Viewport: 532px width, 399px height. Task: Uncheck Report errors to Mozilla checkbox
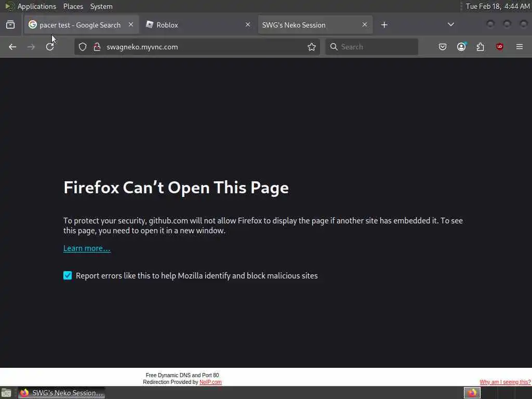click(68, 275)
